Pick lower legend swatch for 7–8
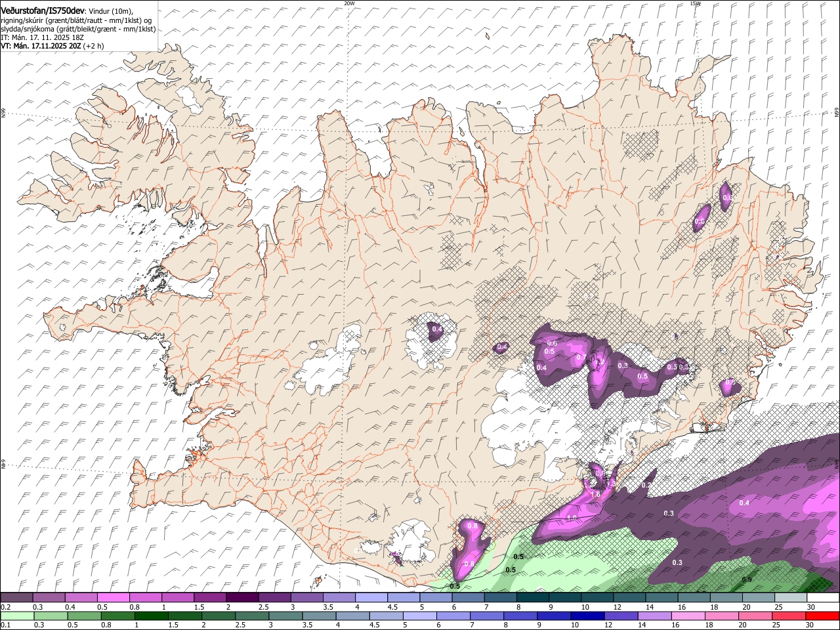This screenshot has height=630, width=840. pos(487,616)
